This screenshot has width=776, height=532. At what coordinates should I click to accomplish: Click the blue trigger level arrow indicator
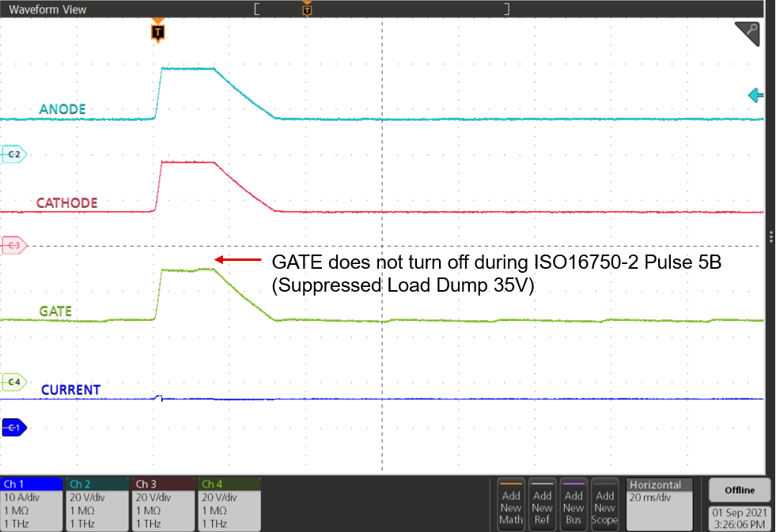755,95
